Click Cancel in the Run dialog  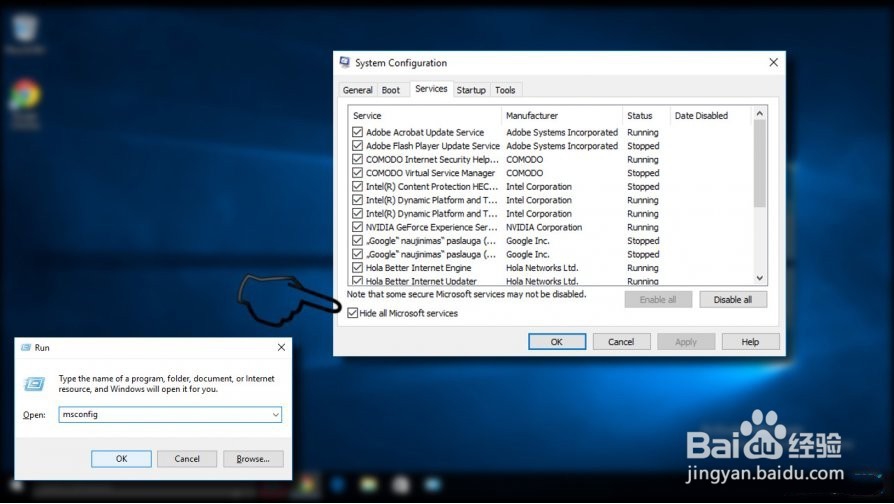click(187, 459)
